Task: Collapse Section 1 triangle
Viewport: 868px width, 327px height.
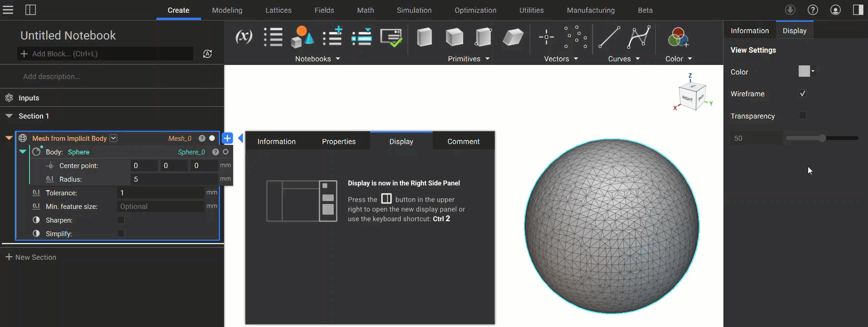Action: coord(9,116)
